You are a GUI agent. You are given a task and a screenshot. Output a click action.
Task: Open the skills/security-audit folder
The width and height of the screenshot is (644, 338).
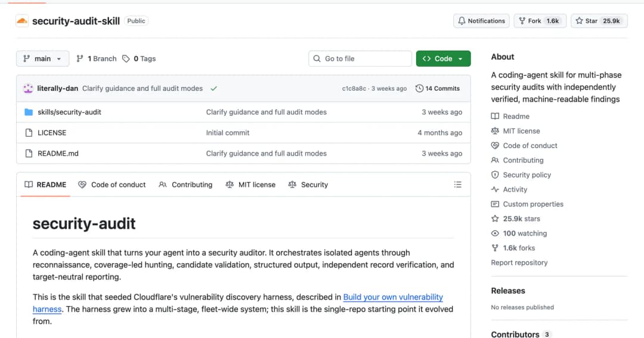(69, 112)
